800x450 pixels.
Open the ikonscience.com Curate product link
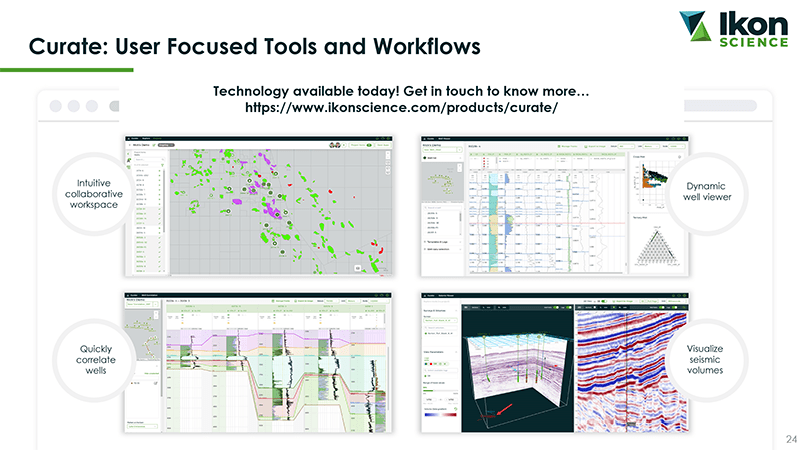[x=401, y=108]
